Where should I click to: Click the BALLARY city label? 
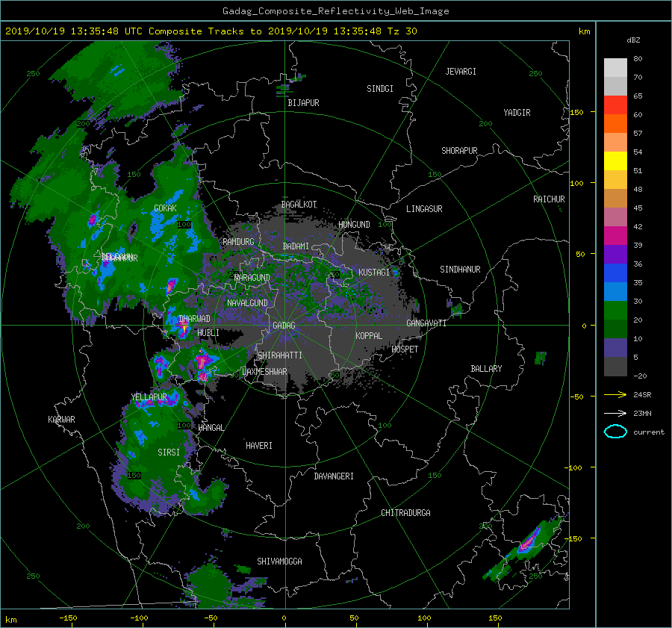486,369
